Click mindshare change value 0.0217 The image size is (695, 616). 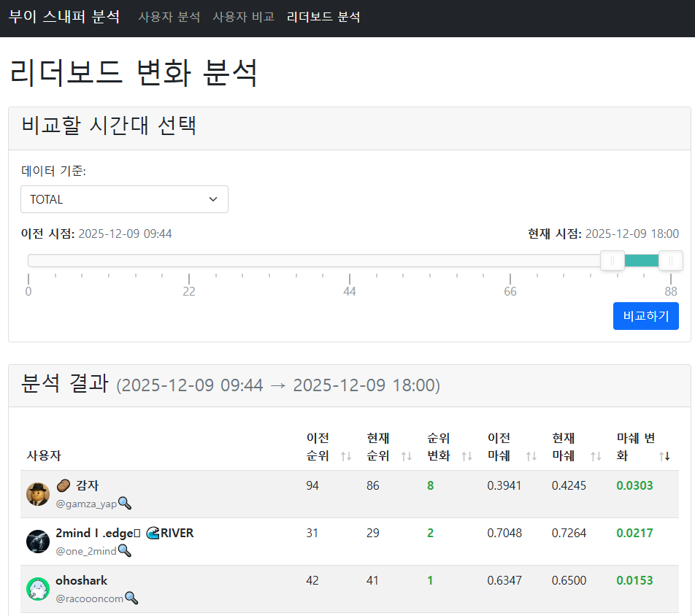[634, 533]
